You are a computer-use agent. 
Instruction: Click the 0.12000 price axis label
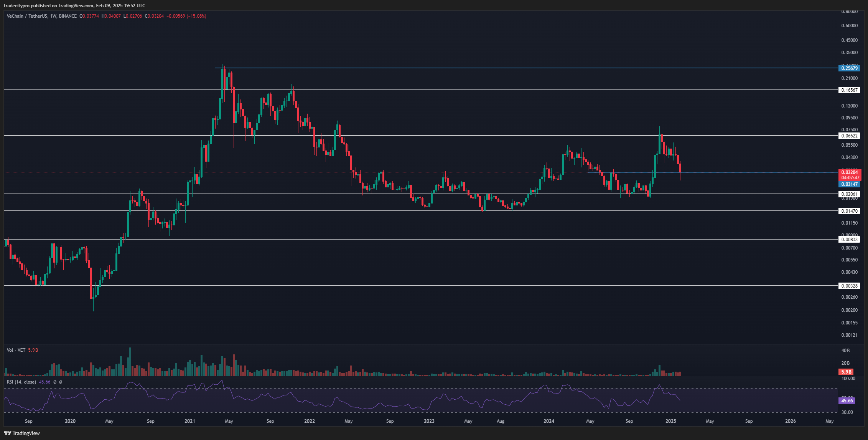coord(849,106)
